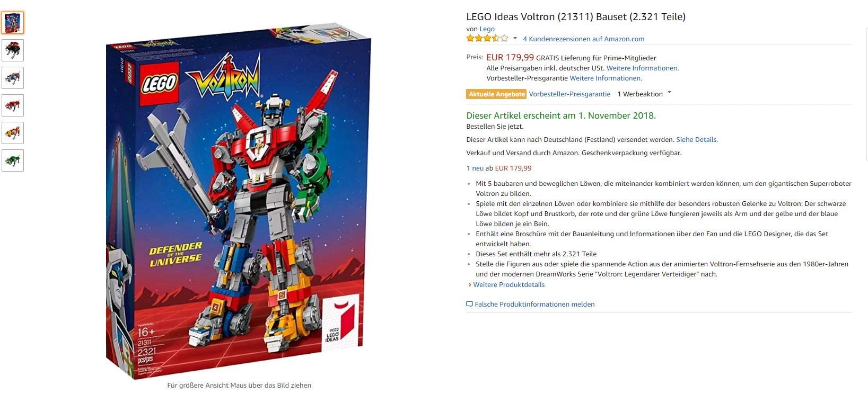Viewport: 868px width, 394px height.
Task: Select the black lion thumbnail image
Action: coord(12,50)
